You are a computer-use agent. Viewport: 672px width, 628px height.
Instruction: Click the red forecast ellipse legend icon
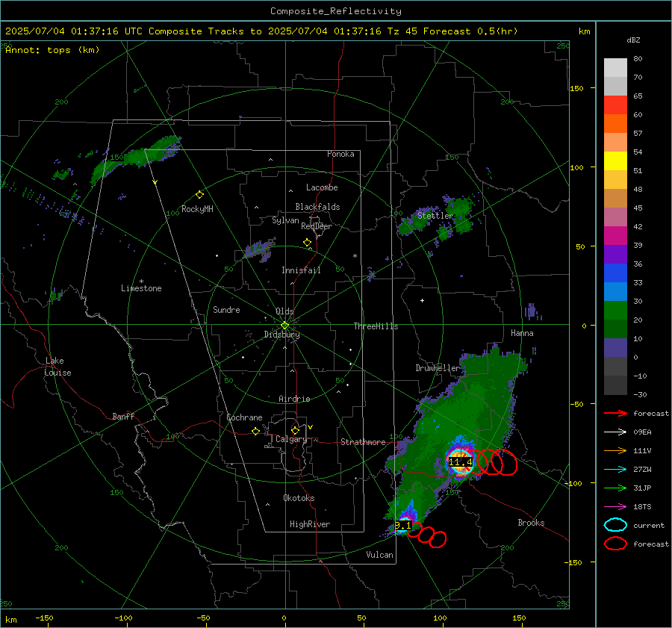click(615, 544)
